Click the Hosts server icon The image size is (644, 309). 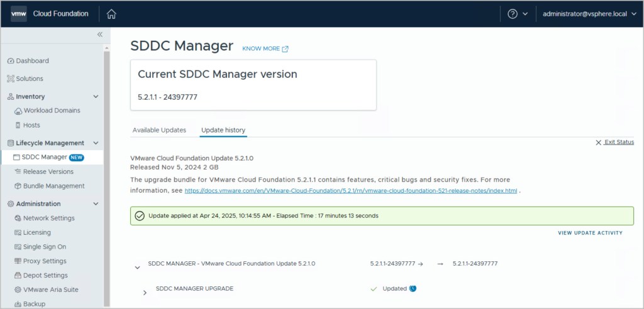18,125
